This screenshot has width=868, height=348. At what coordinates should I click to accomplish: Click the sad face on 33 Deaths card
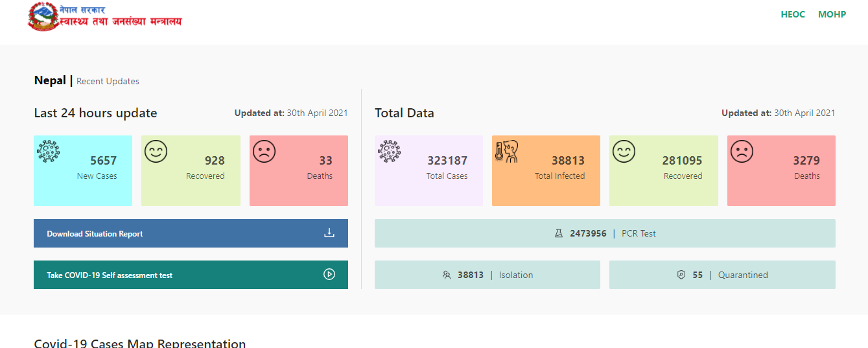[x=264, y=152]
